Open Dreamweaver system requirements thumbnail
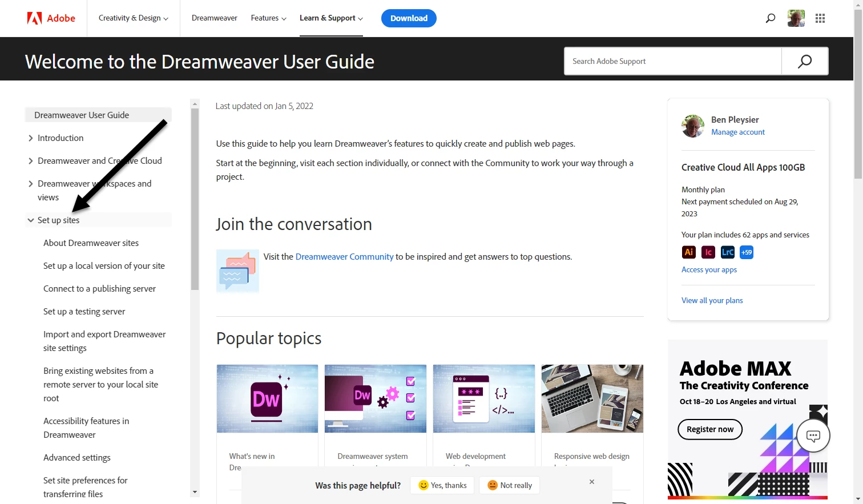This screenshot has width=863, height=504. [x=376, y=398]
